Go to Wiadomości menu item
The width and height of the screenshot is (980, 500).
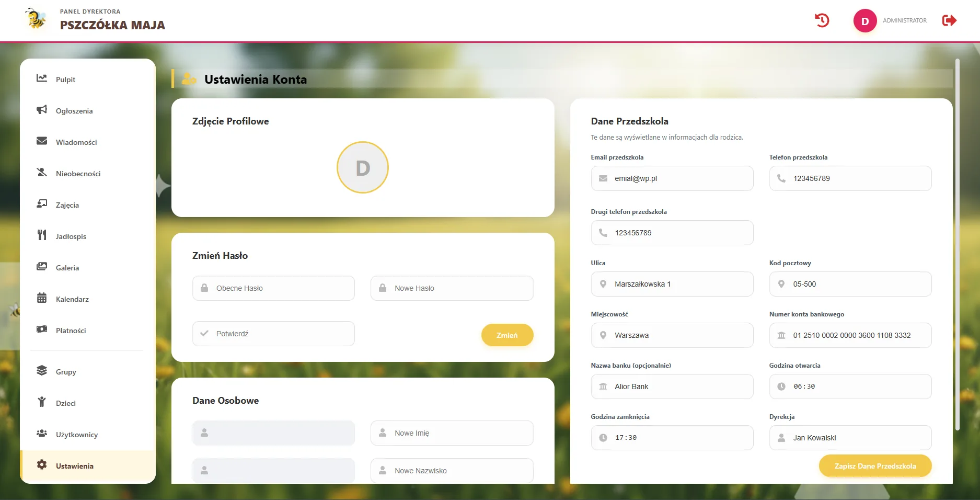pyautogui.click(x=88, y=142)
